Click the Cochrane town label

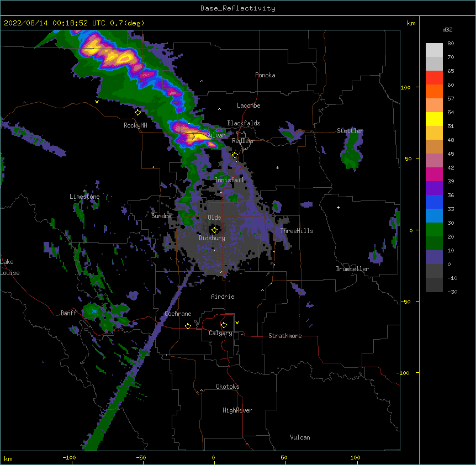[x=178, y=314]
